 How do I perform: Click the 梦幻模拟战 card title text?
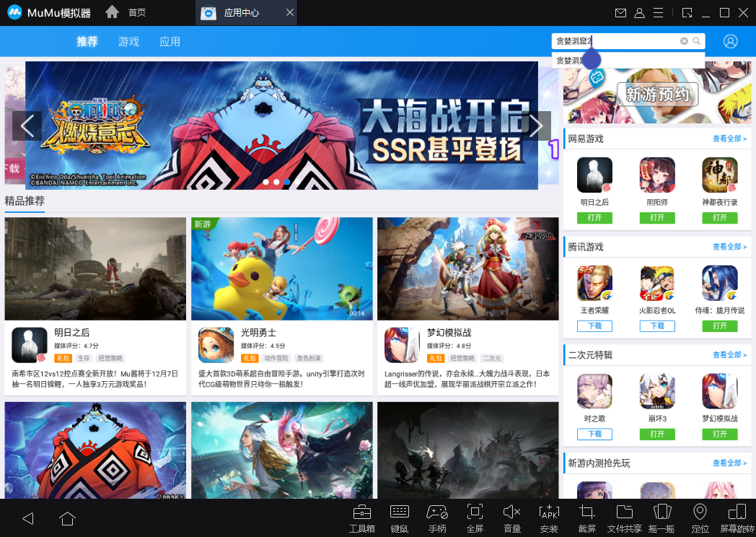tap(449, 333)
